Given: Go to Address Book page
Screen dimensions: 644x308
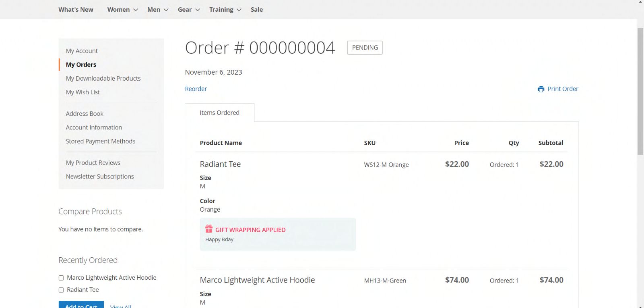Looking at the screenshot, I should pyautogui.click(x=85, y=114).
